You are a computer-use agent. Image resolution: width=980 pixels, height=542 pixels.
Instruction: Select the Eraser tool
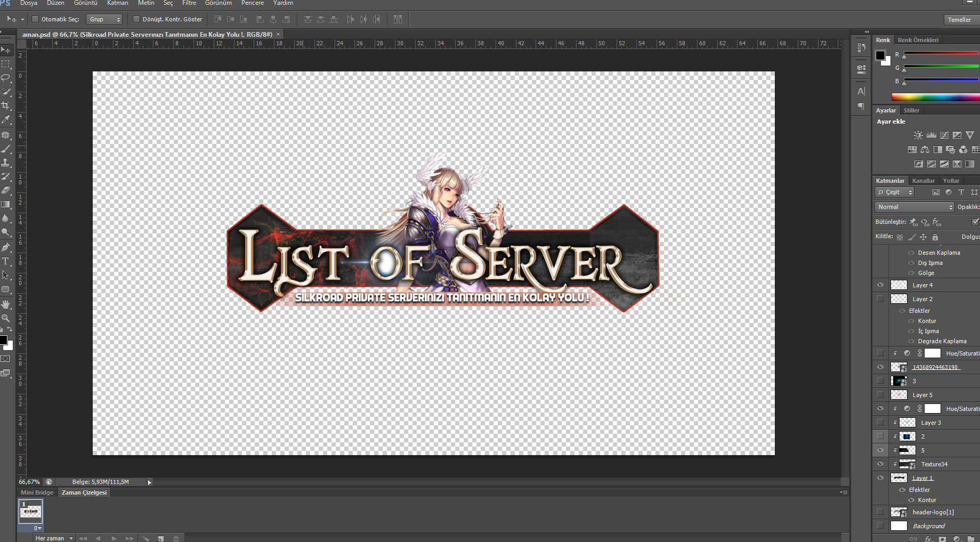coord(6,190)
